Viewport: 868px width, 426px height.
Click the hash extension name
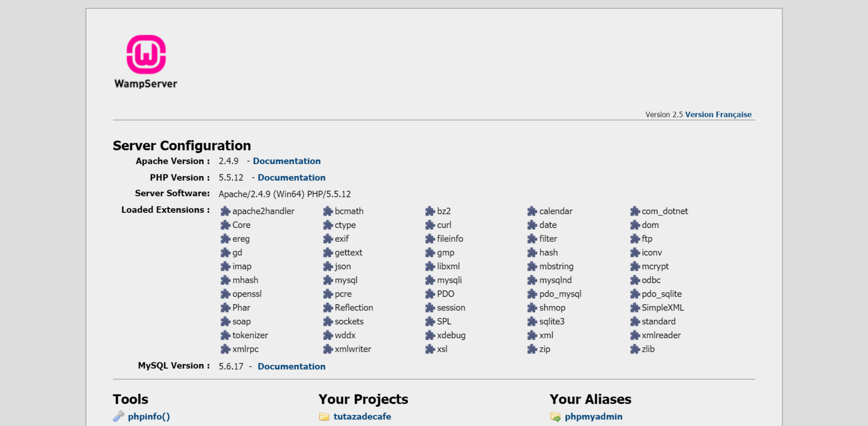548,253
